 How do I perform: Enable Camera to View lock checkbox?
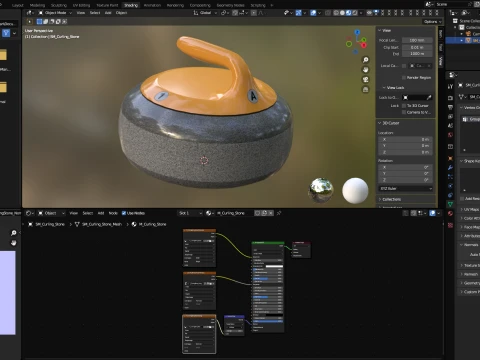pyautogui.click(x=404, y=112)
